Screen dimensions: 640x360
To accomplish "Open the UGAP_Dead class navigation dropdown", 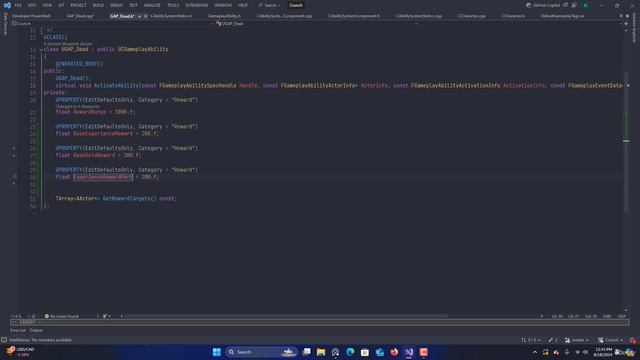I will point(318,24).
